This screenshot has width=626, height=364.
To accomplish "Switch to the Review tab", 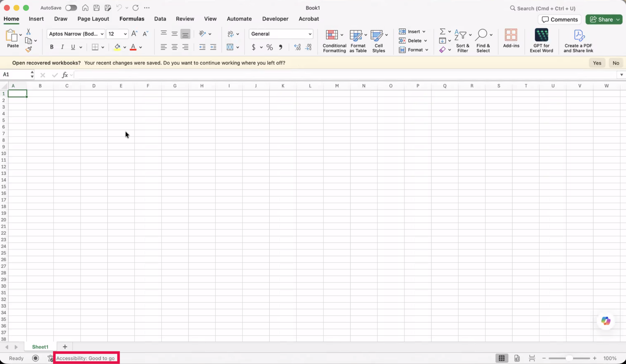I will 185,19.
